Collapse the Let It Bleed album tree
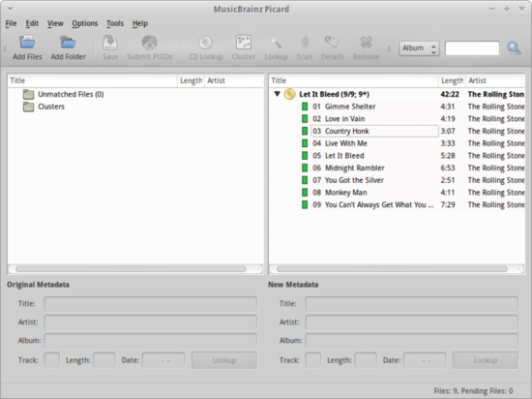The width and height of the screenshot is (532, 399). pos(277,94)
